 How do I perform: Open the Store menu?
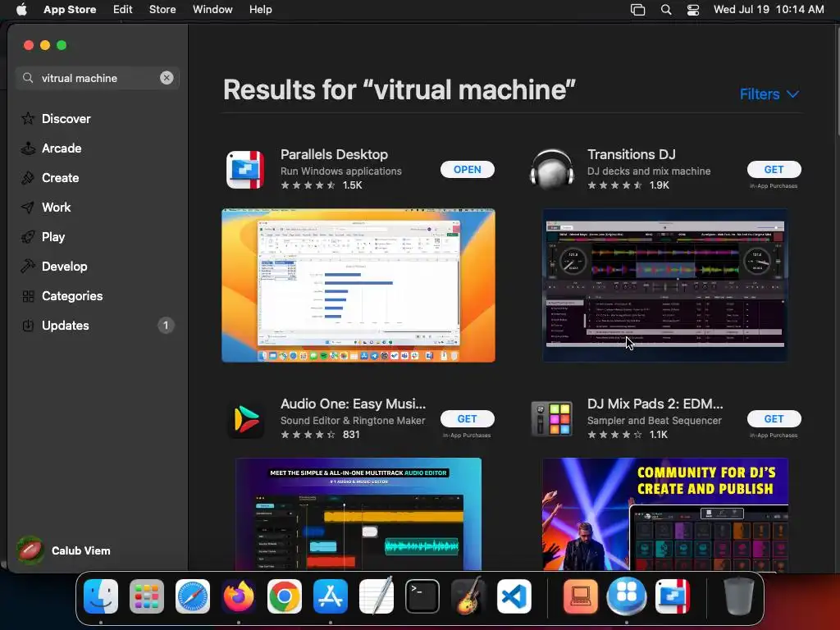162,10
